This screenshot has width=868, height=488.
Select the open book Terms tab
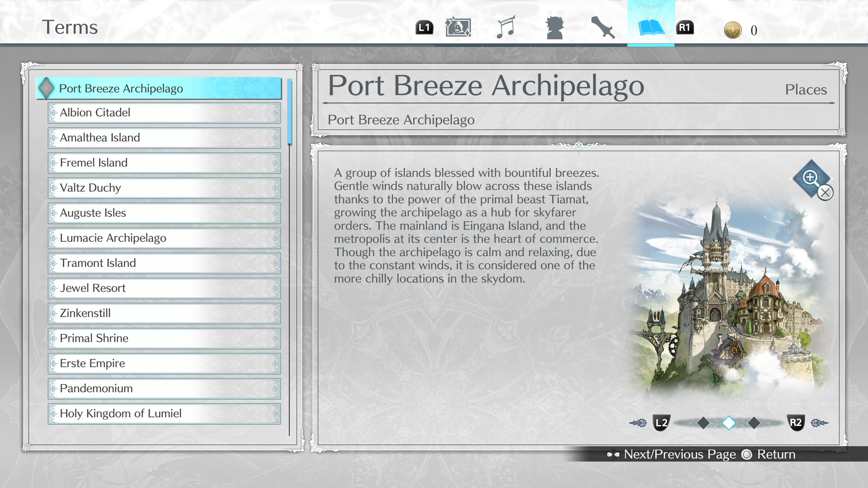coord(651,28)
